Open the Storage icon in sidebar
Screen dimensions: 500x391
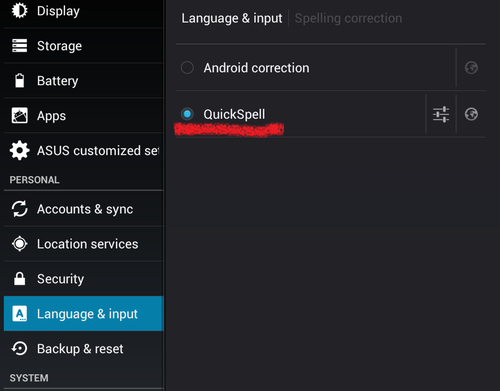tap(20, 46)
